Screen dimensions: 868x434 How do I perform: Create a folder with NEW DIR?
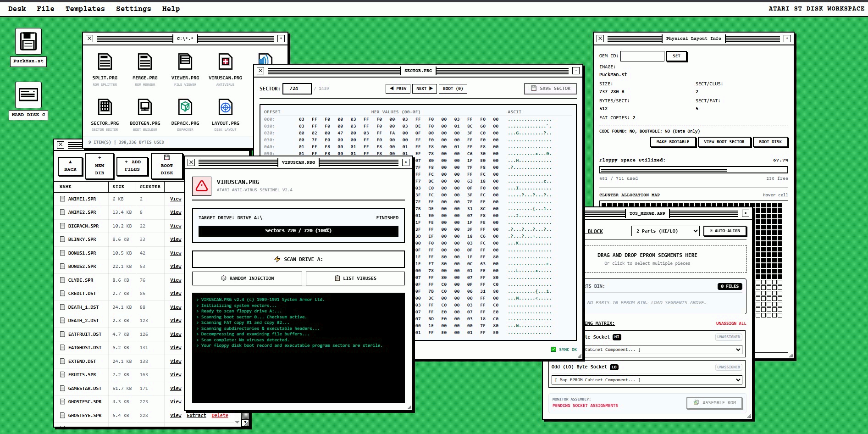100,166
